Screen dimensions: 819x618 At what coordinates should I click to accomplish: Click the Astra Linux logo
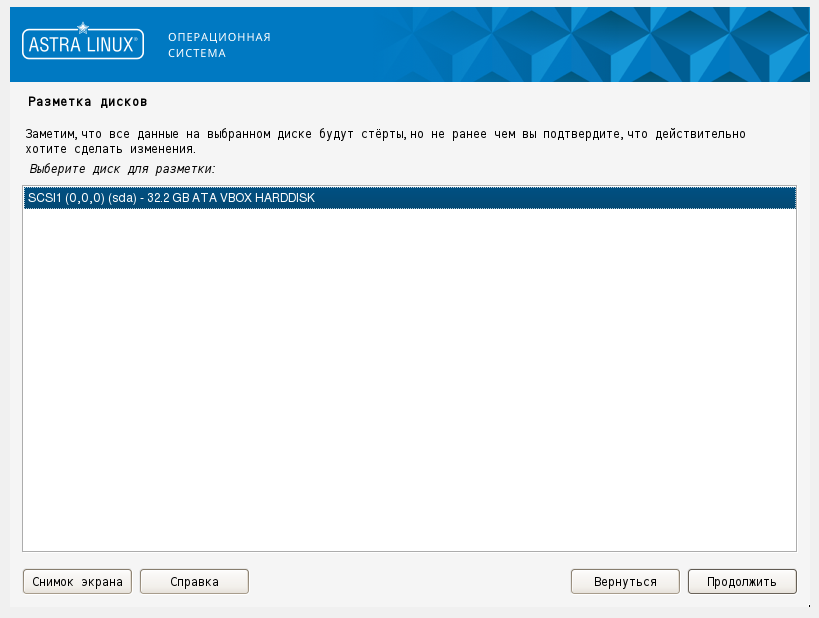[x=83, y=41]
